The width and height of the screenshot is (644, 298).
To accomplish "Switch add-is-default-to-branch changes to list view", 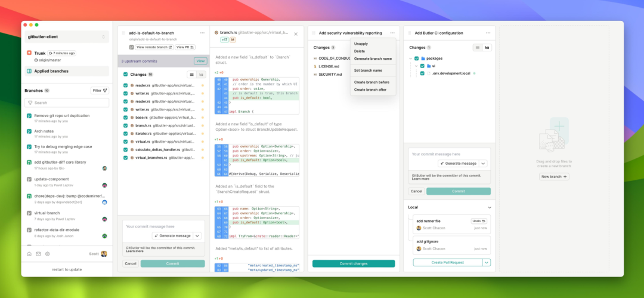I will [x=191, y=75].
